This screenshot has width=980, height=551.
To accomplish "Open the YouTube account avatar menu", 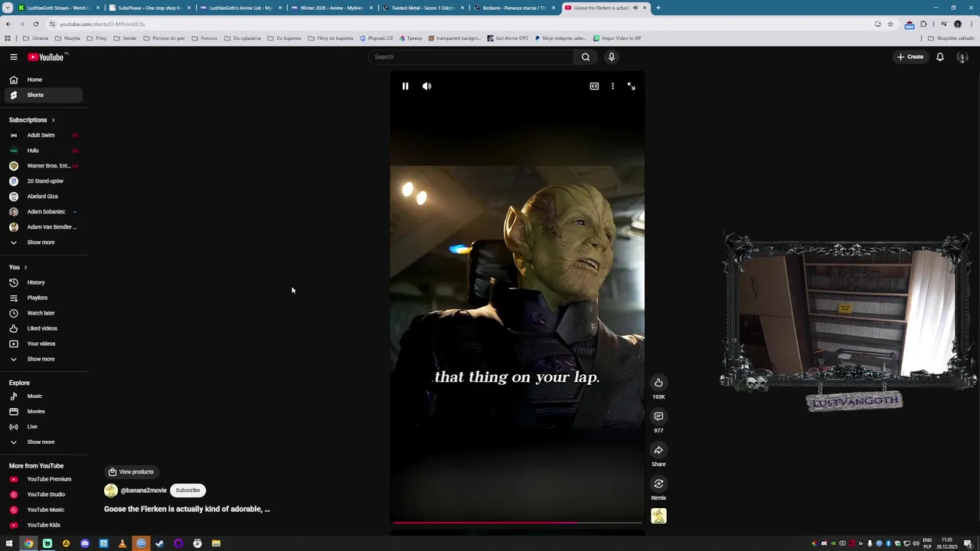I will 962,57.
